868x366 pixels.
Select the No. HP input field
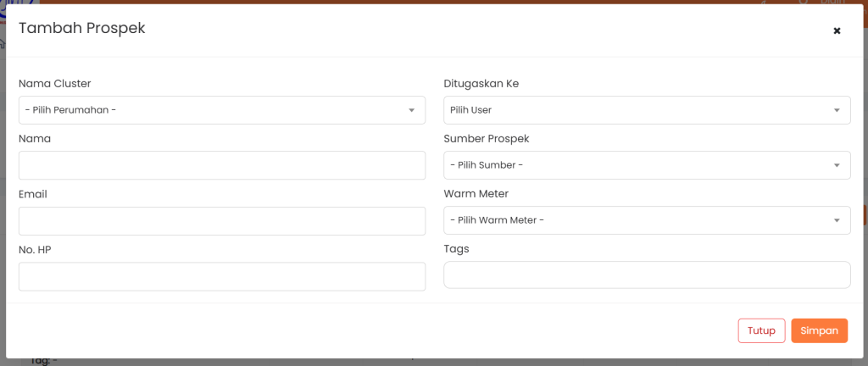tap(222, 276)
